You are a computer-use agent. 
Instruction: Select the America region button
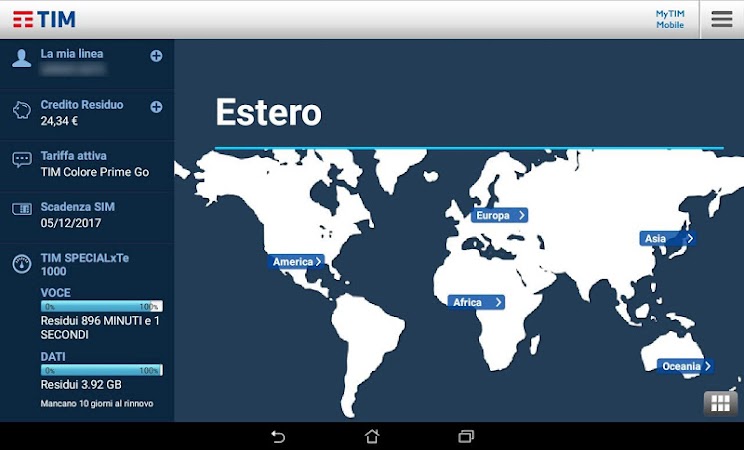coord(297,262)
